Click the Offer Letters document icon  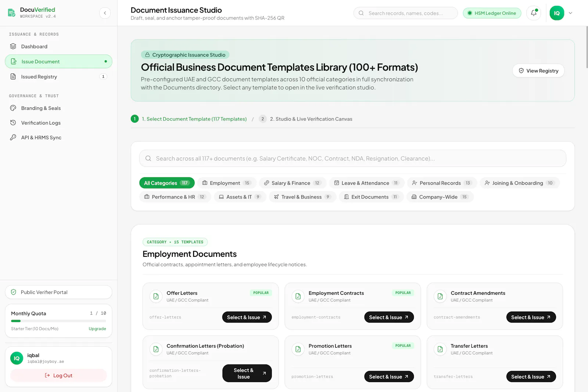pyautogui.click(x=156, y=296)
